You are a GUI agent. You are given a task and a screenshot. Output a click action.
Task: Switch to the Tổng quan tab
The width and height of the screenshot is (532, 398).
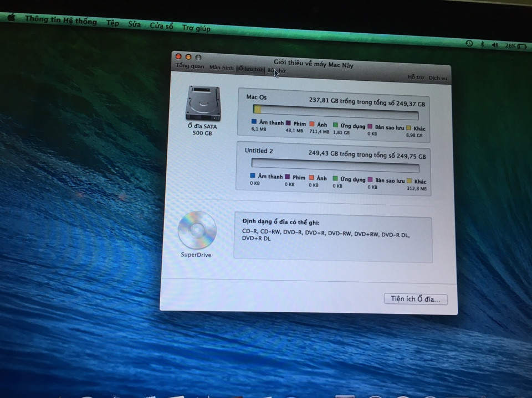(190, 66)
